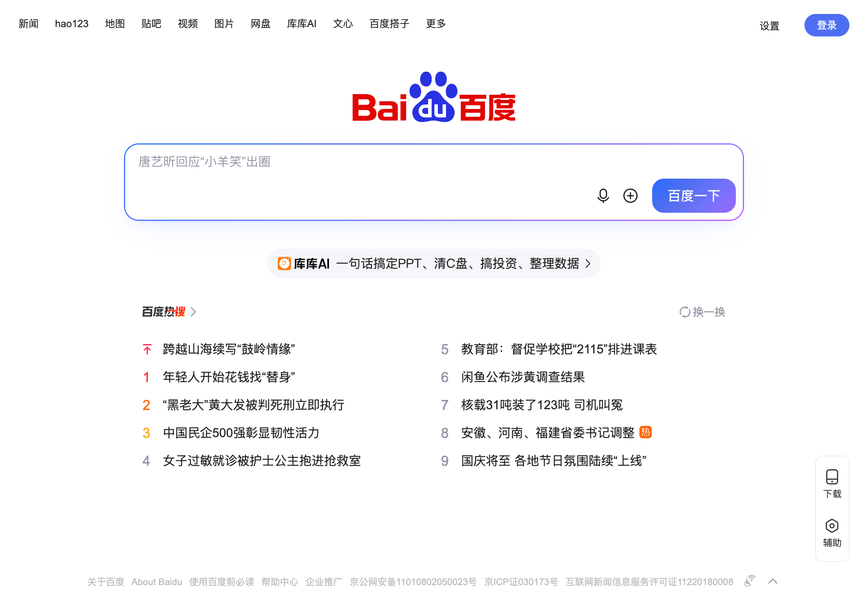
Task: Open 百度搭子 in the top navigation
Action: [389, 24]
